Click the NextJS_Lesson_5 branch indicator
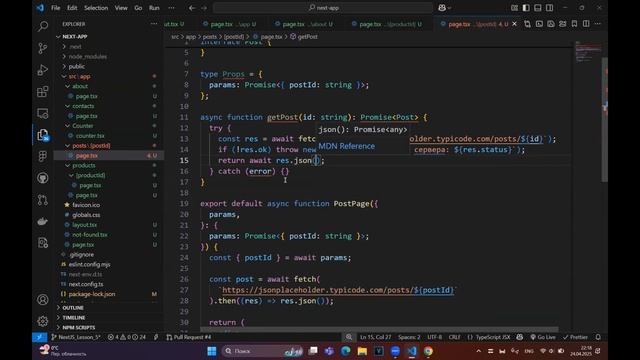The width and height of the screenshot is (640, 360). pos(76,337)
